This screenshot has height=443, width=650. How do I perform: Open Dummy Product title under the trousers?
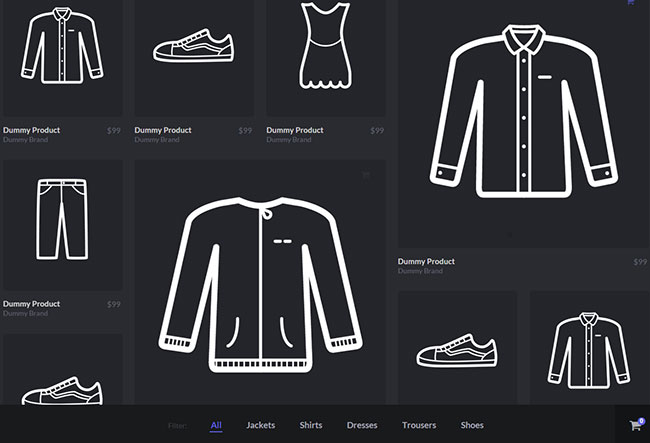[x=32, y=304]
